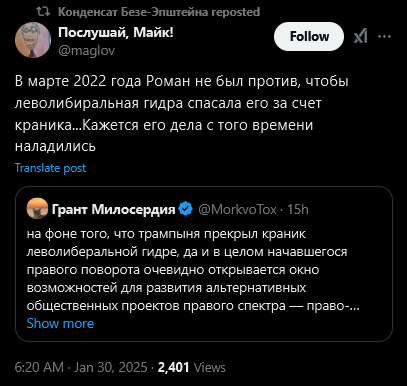Click the main post text starting В марте 2022
The height and width of the screenshot is (386, 407).
pyautogui.click(x=181, y=114)
